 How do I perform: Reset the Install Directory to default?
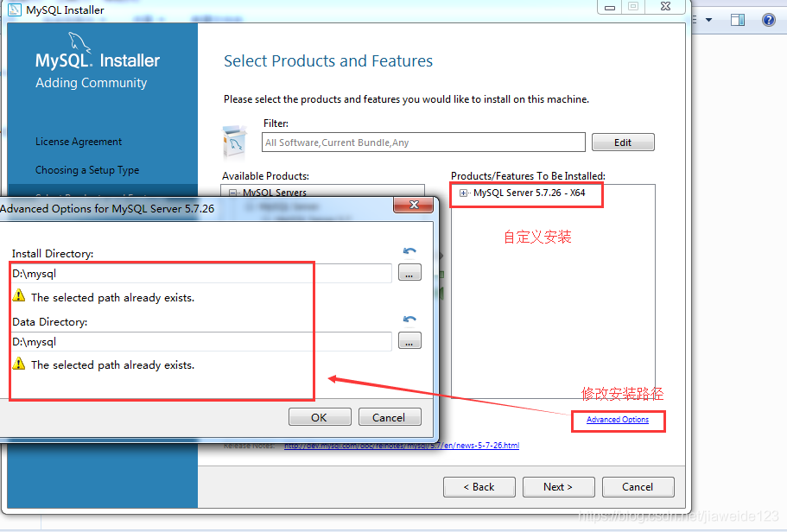[409, 251]
